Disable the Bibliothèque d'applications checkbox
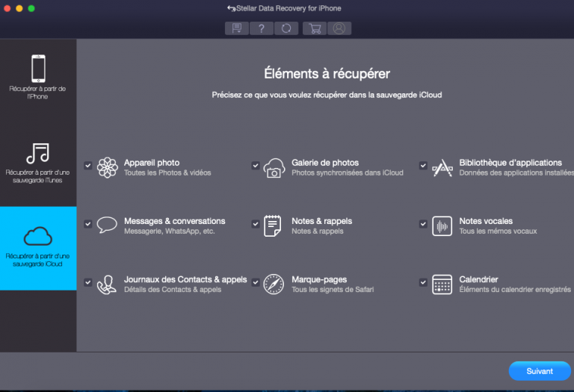The image size is (574, 392). [423, 165]
